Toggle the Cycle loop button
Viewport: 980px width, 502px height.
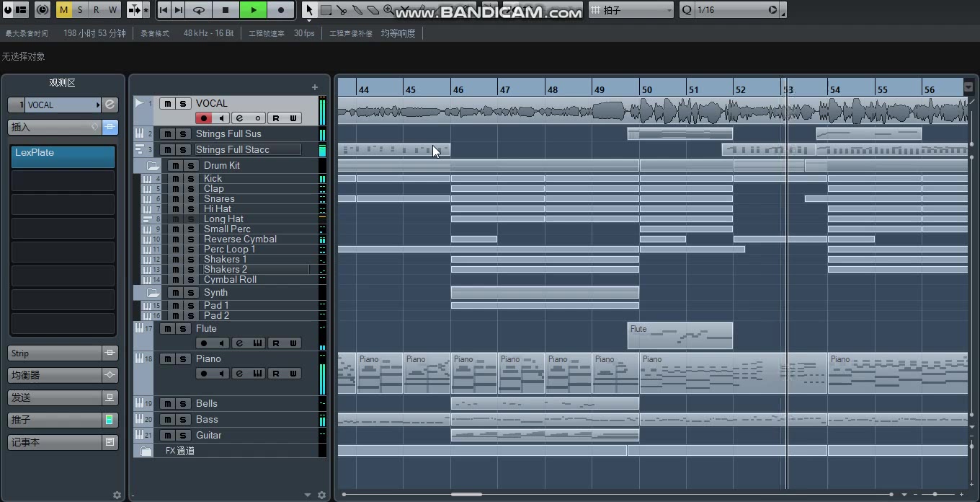(198, 10)
